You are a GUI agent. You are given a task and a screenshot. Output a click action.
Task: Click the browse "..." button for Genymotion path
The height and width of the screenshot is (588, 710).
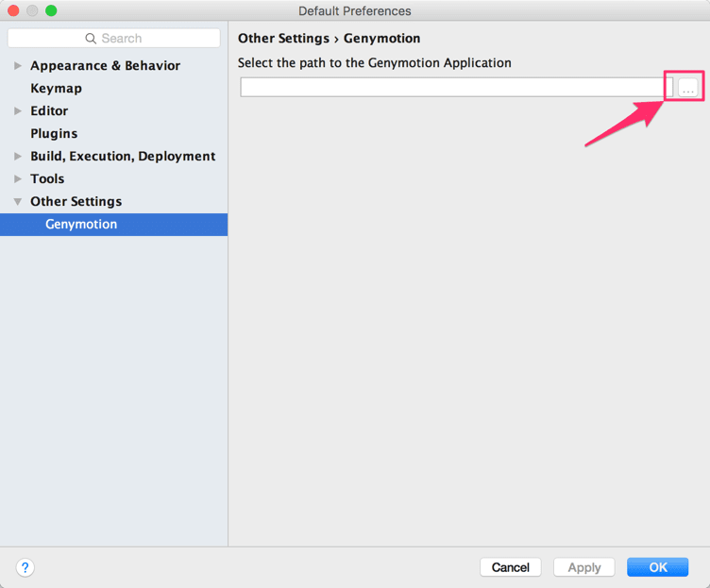[x=687, y=87]
